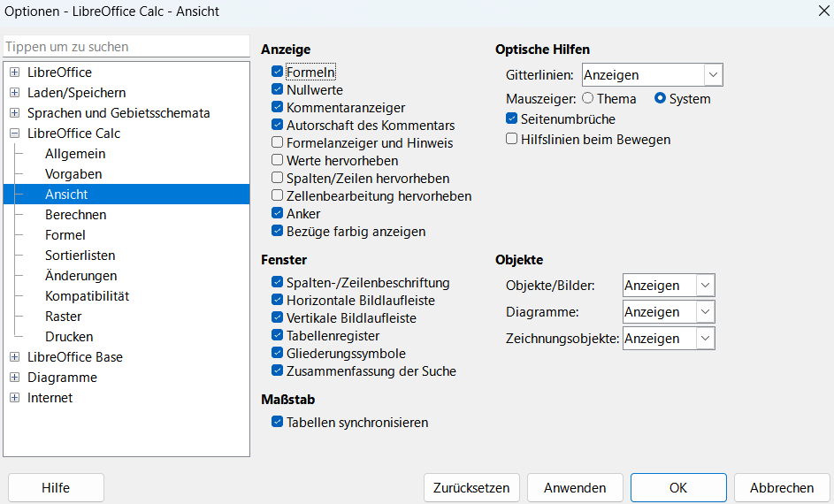Select Thema mouse pointer radio button
Viewport: 834px width, 504px height.
588,98
